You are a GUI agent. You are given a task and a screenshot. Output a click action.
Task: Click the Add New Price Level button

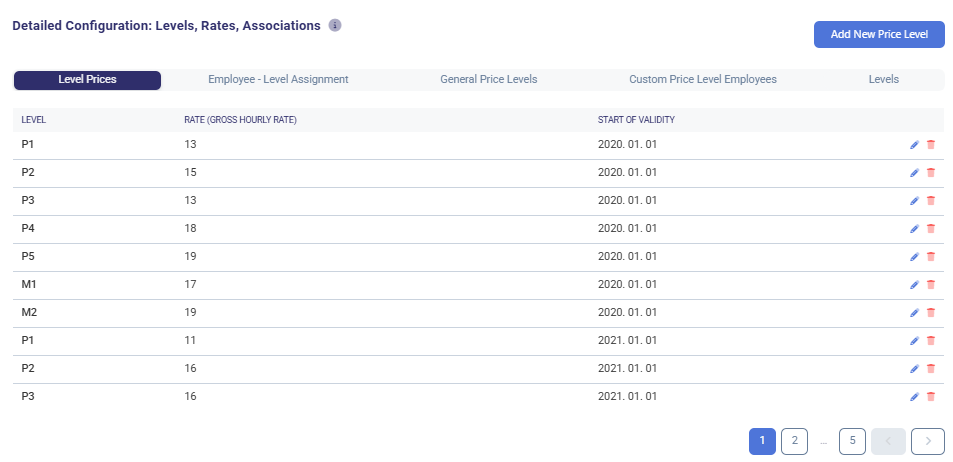coord(879,34)
